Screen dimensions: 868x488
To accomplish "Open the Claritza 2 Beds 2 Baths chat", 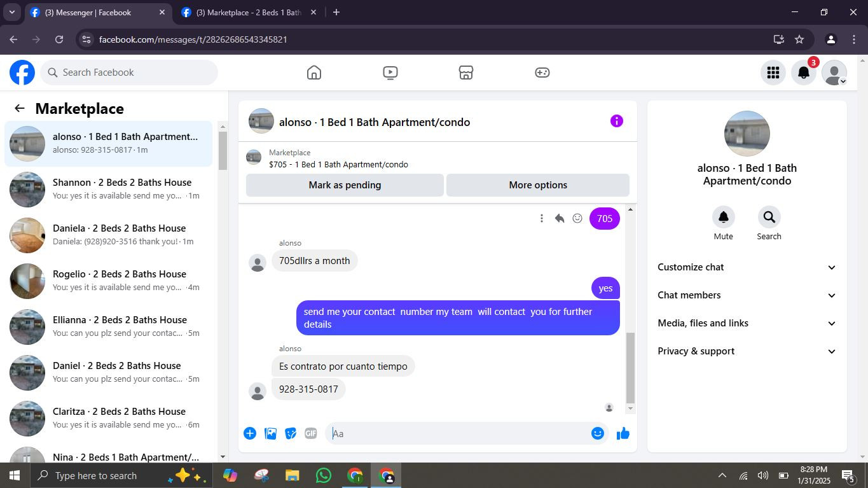I will click(x=109, y=419).
